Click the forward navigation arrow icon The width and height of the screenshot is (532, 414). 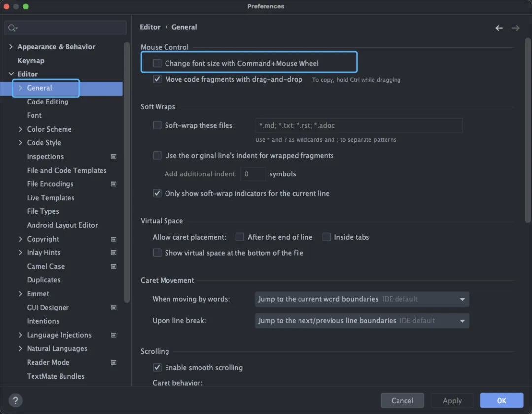tap(515, 28)
